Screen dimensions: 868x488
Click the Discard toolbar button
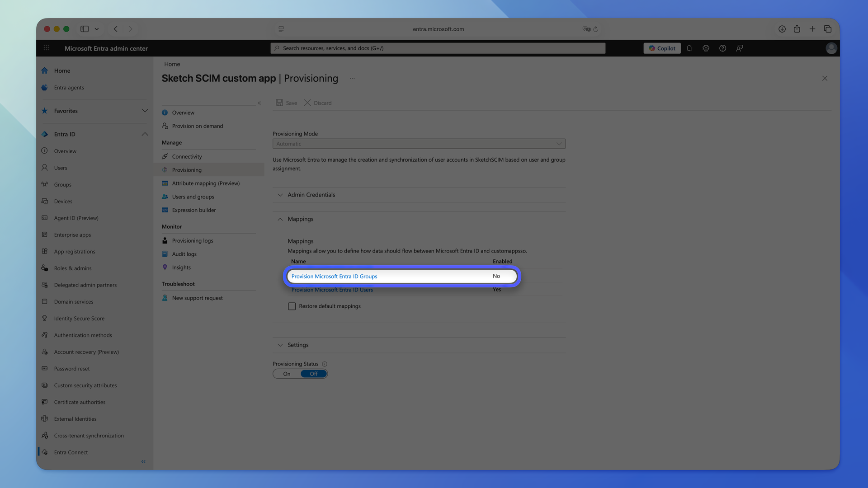[x=318, y=103]
